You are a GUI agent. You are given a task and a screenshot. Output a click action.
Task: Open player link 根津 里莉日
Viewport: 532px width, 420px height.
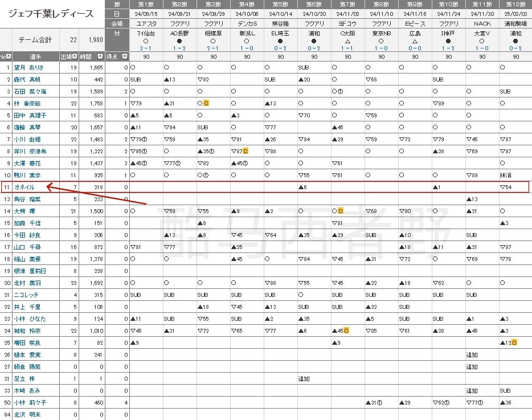tap(30, 271)
